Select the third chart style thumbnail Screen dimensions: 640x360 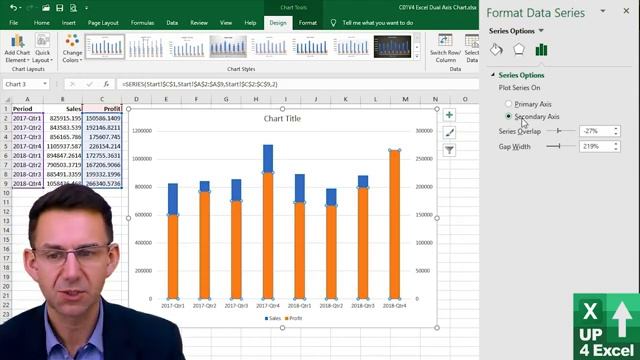(x=187, y=47)
